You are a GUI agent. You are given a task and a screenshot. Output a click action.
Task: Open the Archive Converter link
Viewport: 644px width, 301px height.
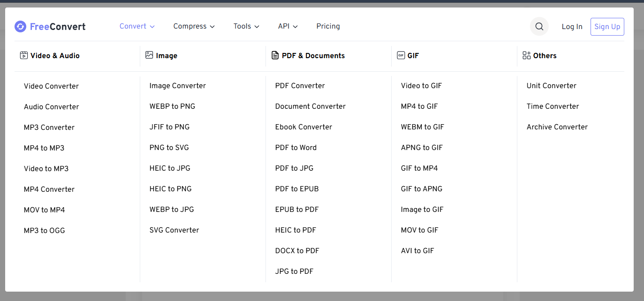click(557, 127)
